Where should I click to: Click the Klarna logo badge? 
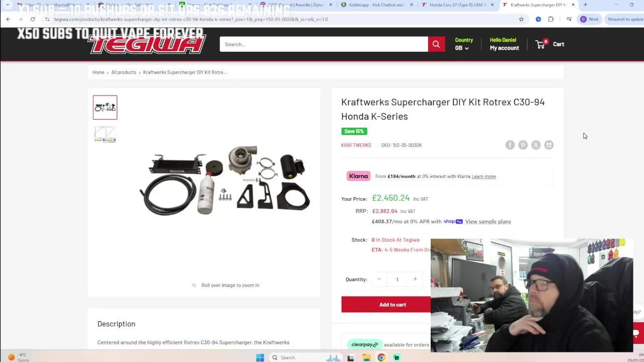pos(358,176)
